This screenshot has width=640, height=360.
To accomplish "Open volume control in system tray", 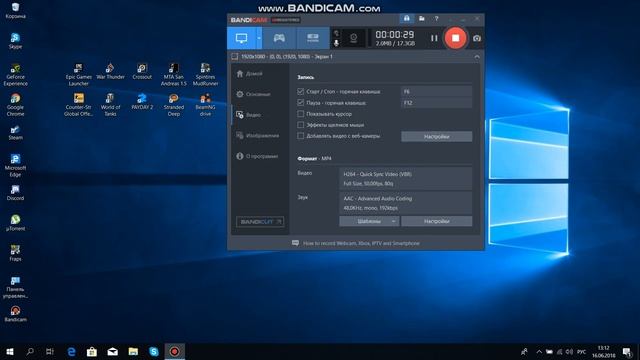I will (569, 351).
